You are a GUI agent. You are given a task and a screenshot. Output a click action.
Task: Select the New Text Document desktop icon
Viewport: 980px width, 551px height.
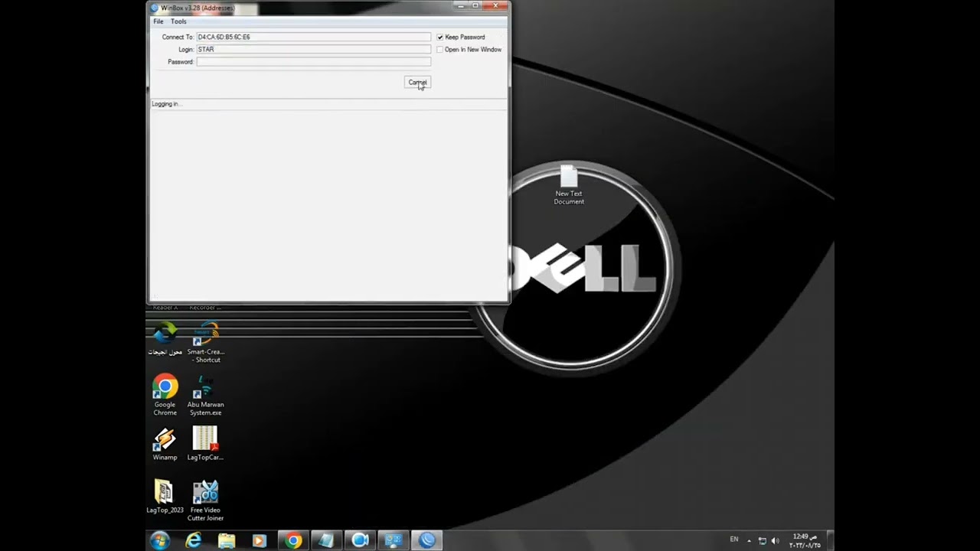(x=569, y=184)
